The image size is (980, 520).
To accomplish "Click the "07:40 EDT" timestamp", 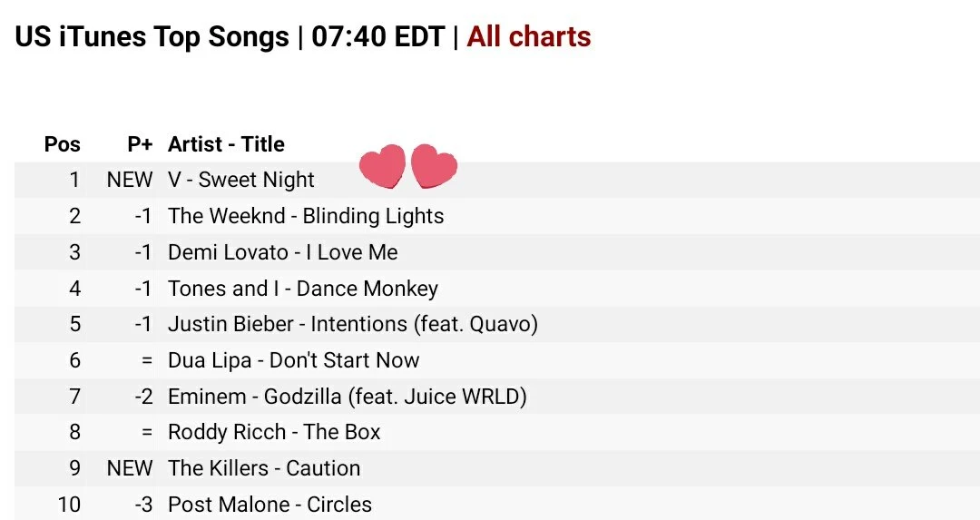I will pyautogui.click(x=377, y=37).
